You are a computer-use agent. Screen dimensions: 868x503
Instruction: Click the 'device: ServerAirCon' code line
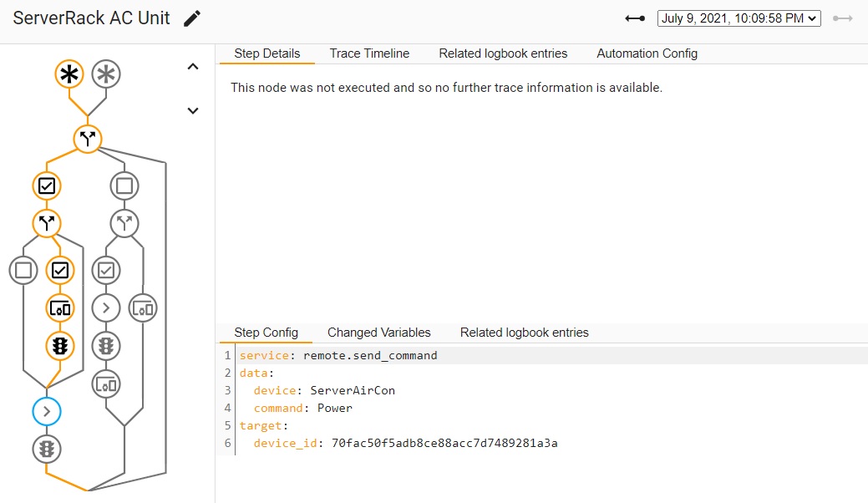click(324, 391)
